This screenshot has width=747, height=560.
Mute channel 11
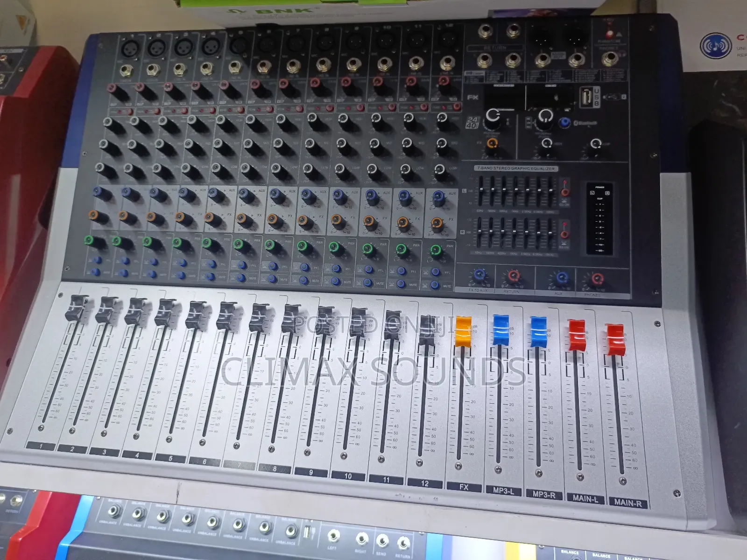pos(401,283)
